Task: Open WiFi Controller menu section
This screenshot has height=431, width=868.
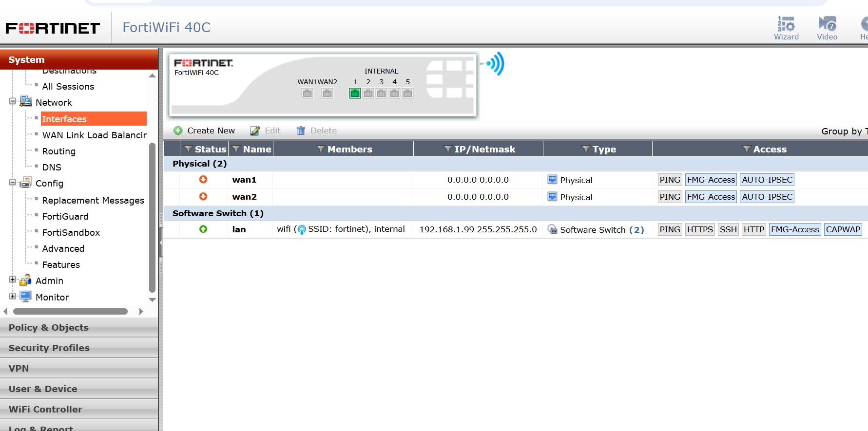Action: click(x=79, y=409)
